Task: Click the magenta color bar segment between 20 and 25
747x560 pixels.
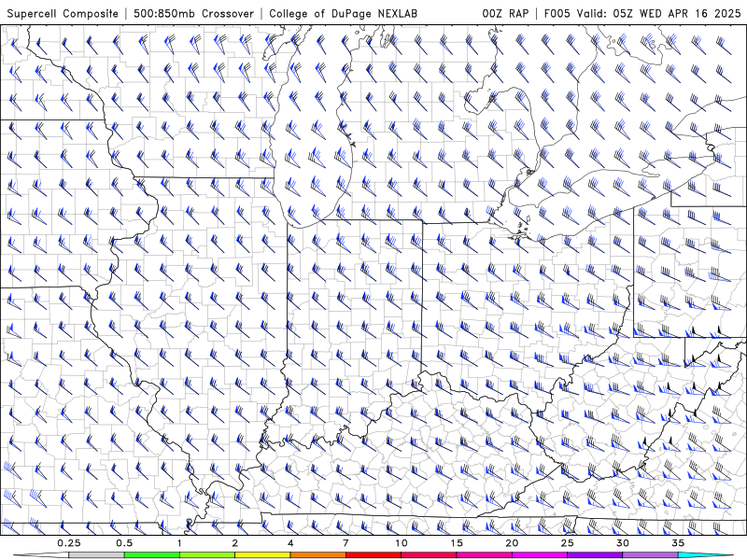Action: (540, 555)
